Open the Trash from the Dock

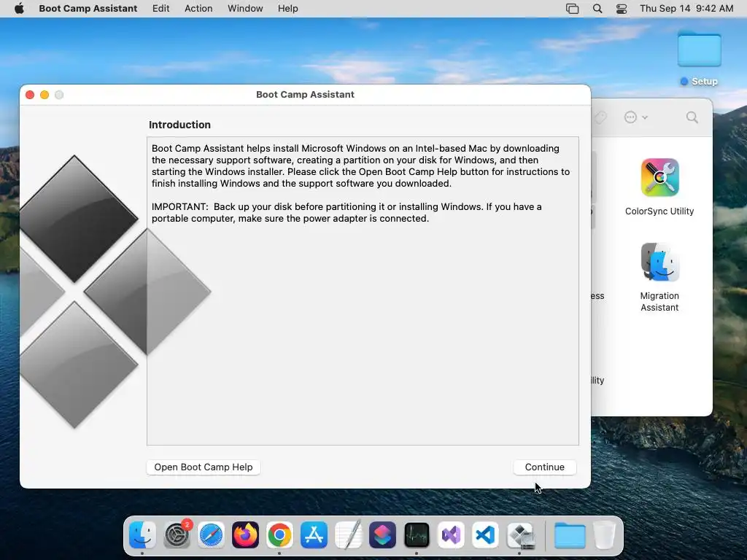pos(604,534)
